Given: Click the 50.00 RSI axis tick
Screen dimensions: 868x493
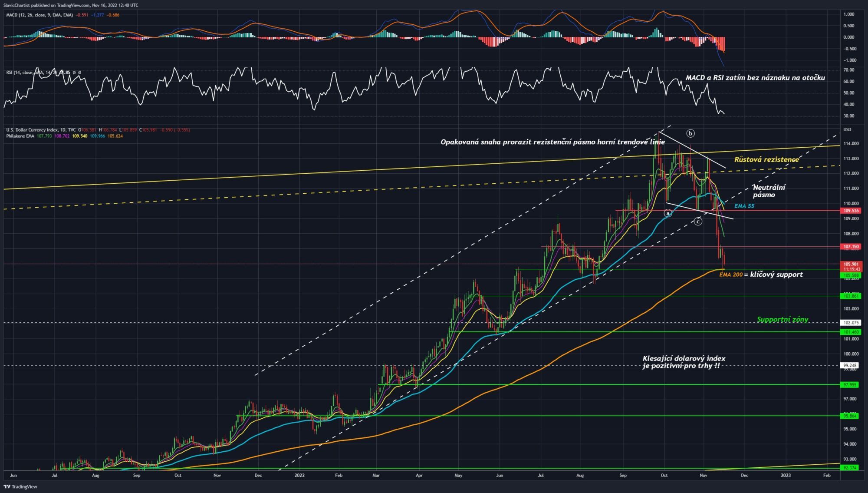Looking at the screenshot, I should click(x=849, y=93).
